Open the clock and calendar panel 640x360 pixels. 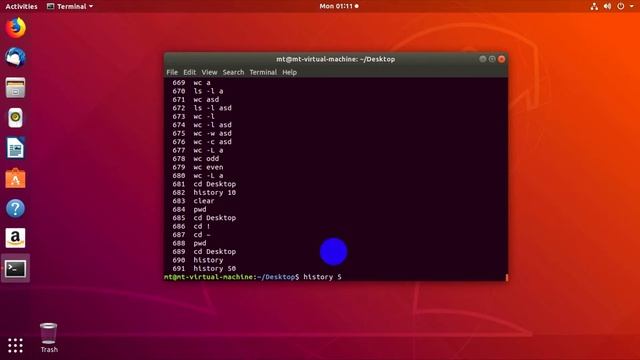click(x=339, y=6)
